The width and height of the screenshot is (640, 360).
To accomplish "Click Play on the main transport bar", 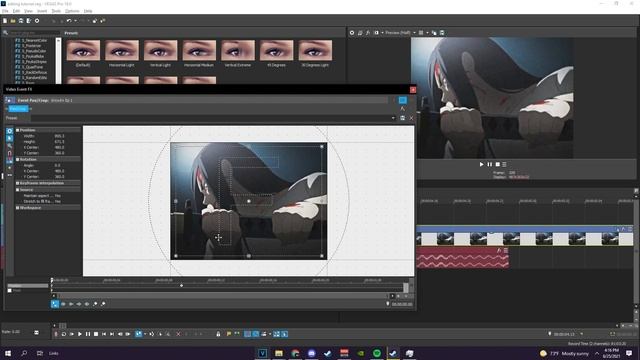I will 80,334.
